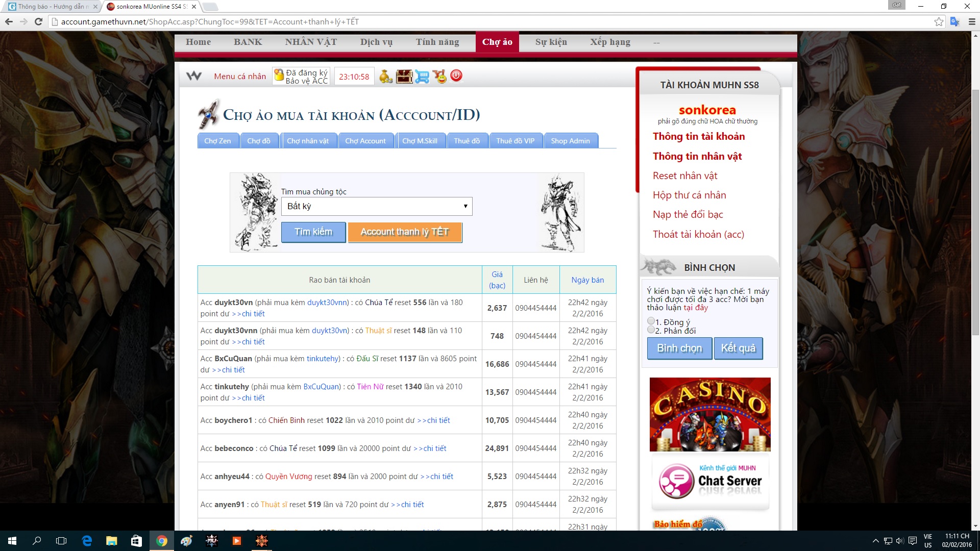
Task: Show hidden system tray icons arrow
Action: click(x=876, y=541)
